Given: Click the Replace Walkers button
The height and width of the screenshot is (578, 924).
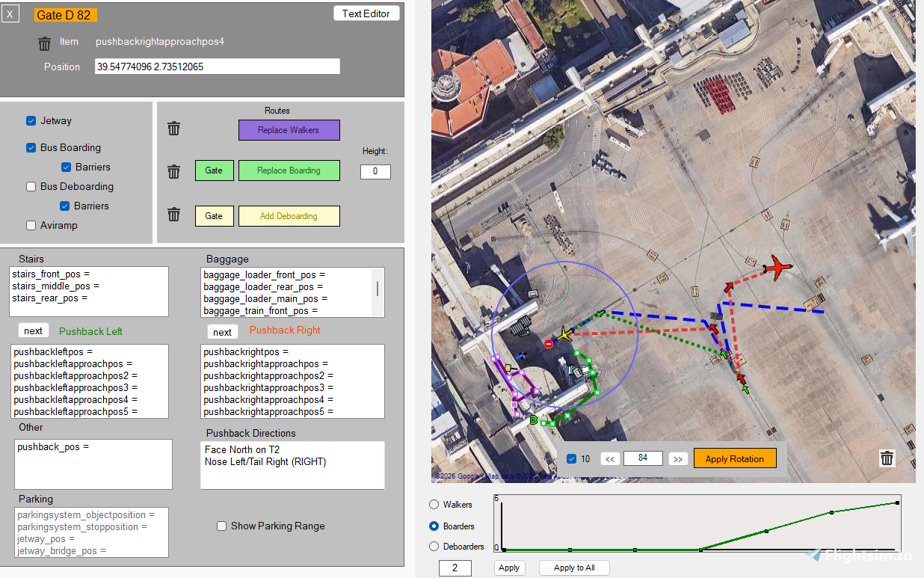Looking at the screenshot, I should pos(289,130).
